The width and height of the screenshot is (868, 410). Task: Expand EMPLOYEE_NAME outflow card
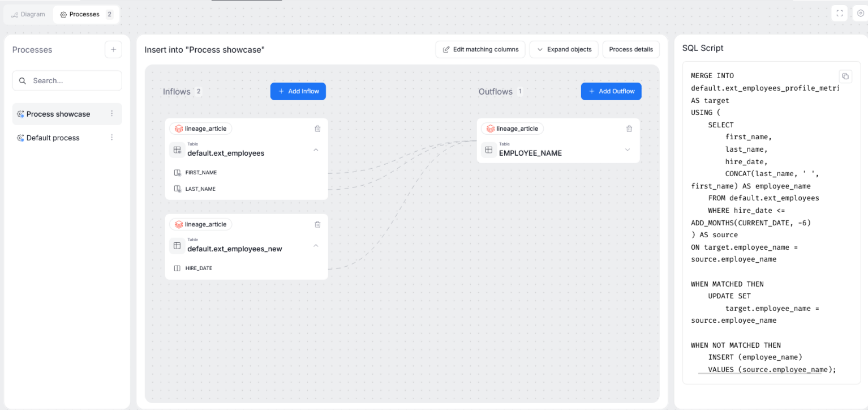pyautogui.click(x=628, y=150)
